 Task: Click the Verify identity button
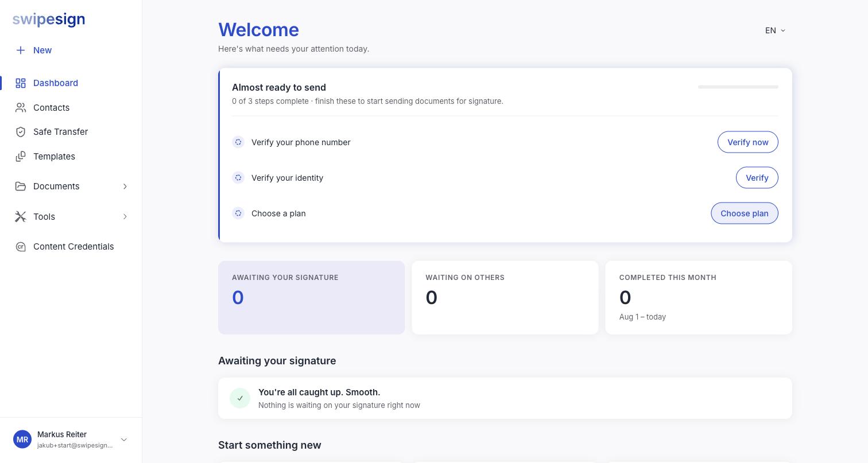point(757,178)
